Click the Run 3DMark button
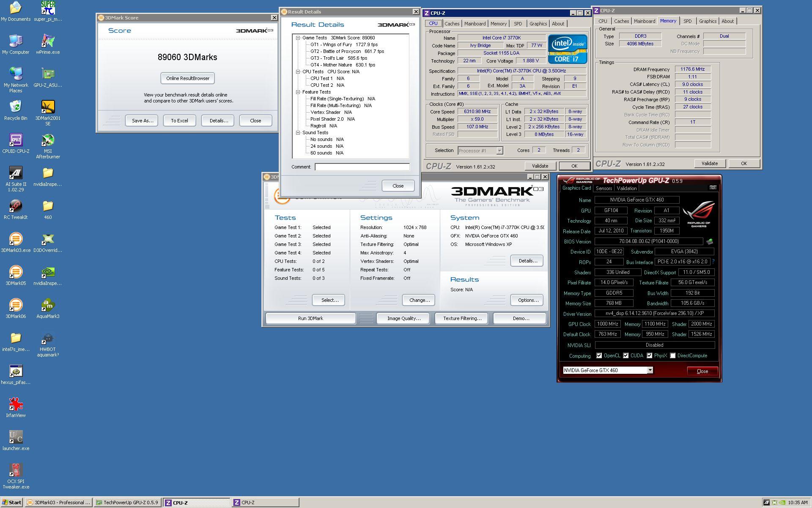The image size is (812, 508). pyautogui.click(x=310, y=318)
